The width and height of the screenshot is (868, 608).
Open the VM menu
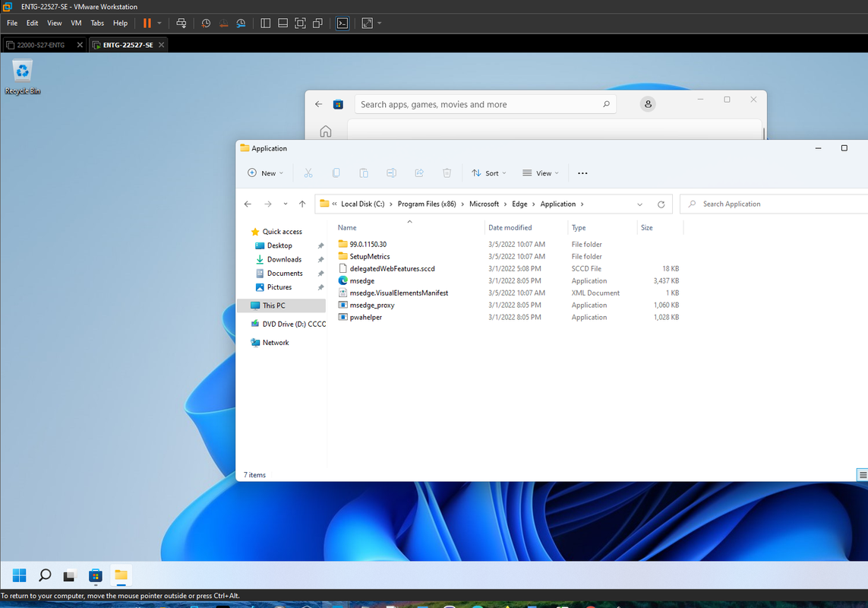tap(77, 24)
